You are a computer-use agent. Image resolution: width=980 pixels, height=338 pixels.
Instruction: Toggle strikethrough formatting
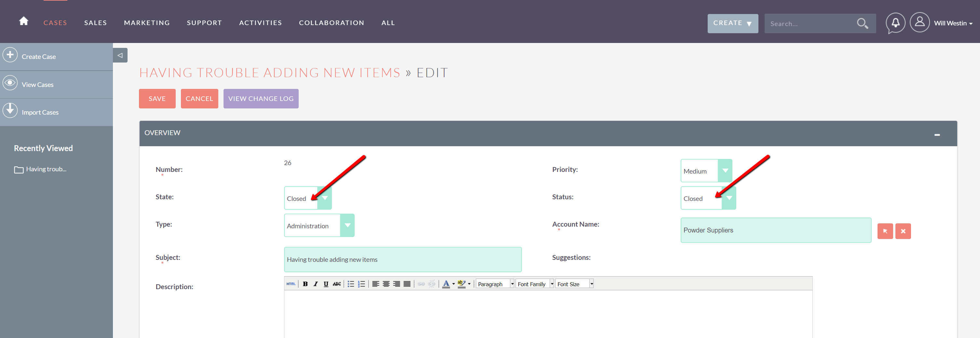tap(337, 284)
